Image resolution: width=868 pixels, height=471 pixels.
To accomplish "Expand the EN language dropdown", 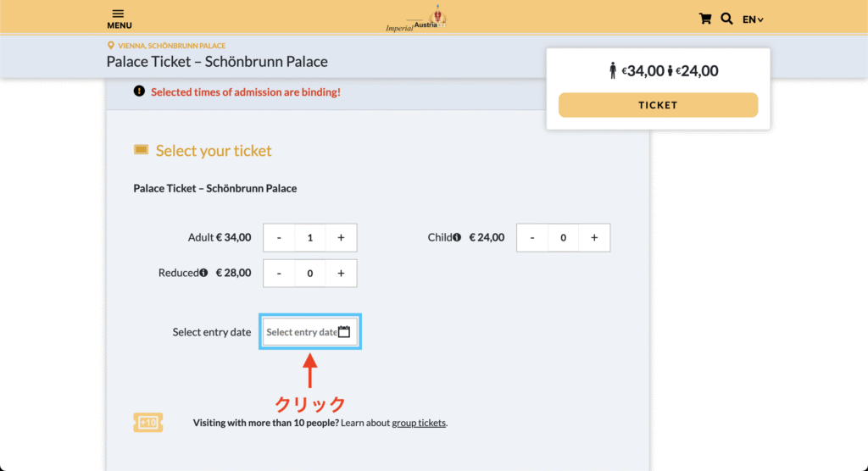I will pyautogui.click(x=753, y=19).
